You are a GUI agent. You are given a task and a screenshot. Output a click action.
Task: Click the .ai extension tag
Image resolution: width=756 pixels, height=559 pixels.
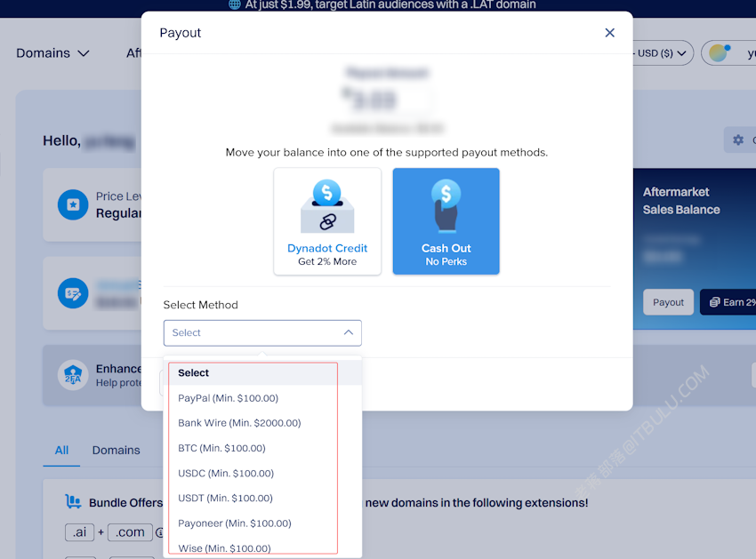[79, 532]
